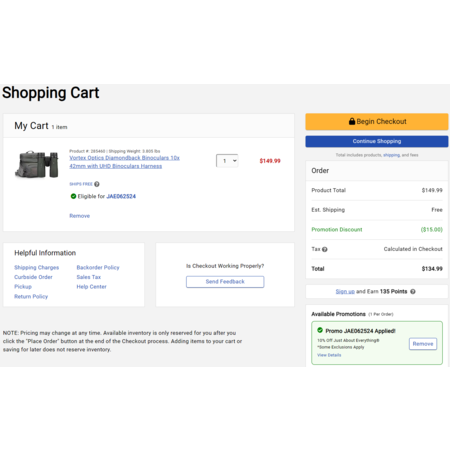This screenshot has width=450, height=450.
Task: Click the points info question icon
Action: point(413,291)
